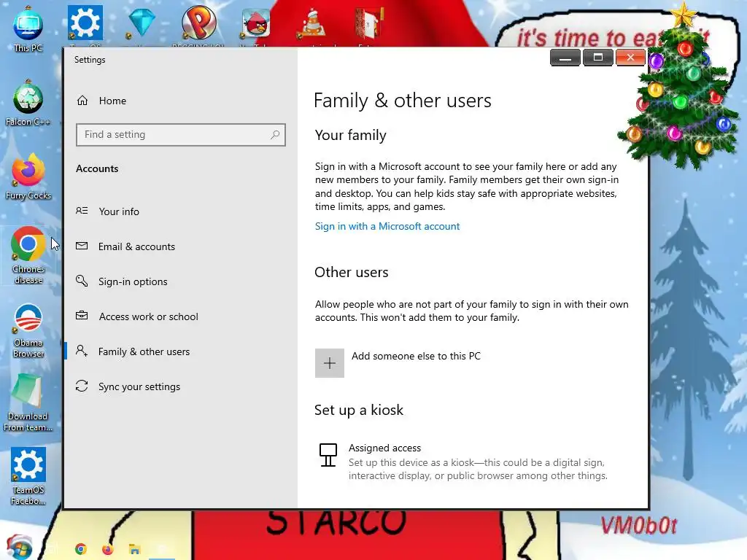Maximize the Settings window
Image resolution: width=747 pixels, height=560 pixels.
(x=598, y=58)
